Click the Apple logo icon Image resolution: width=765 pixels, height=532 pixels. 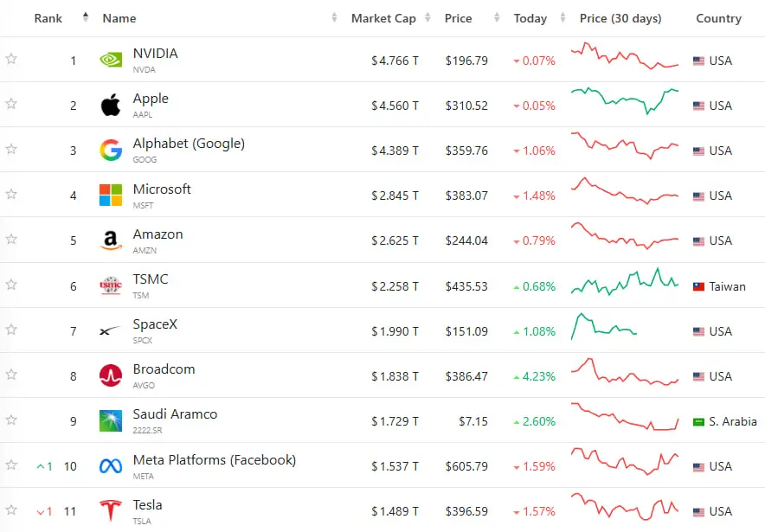tap(111, 105)
